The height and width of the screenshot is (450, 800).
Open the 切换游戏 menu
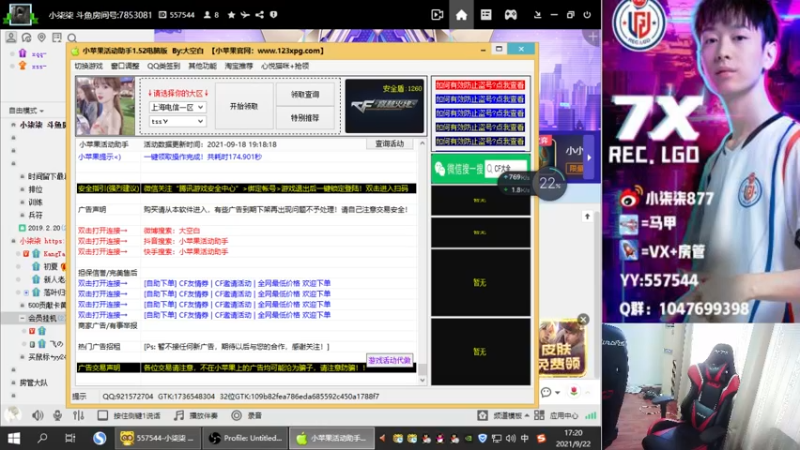89,66
